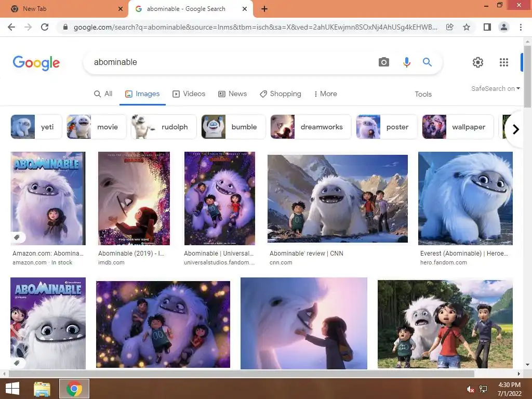The height and width of the screenshot is (399, 532).
Task: Click the hero.fandom.com source link
Action: [x=444, y=262]
